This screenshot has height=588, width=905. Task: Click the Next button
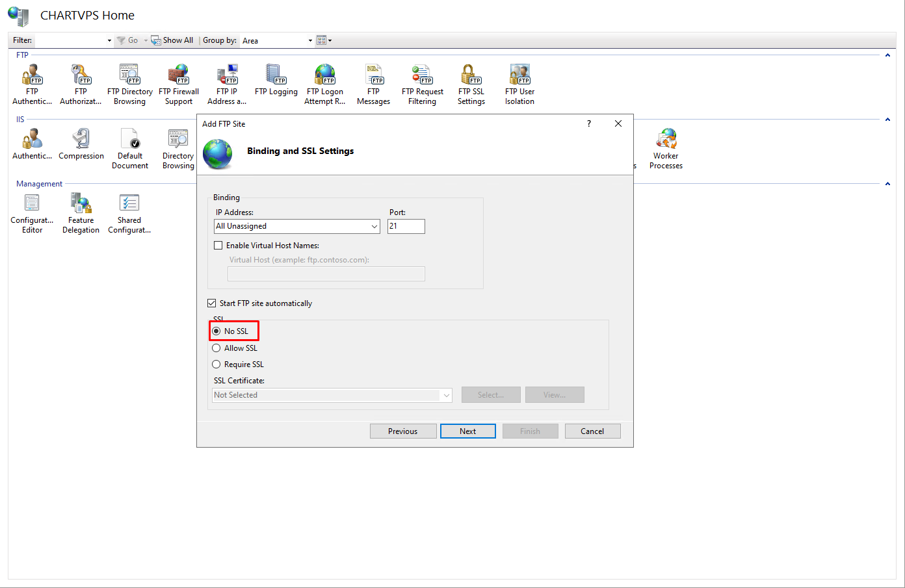467,431
